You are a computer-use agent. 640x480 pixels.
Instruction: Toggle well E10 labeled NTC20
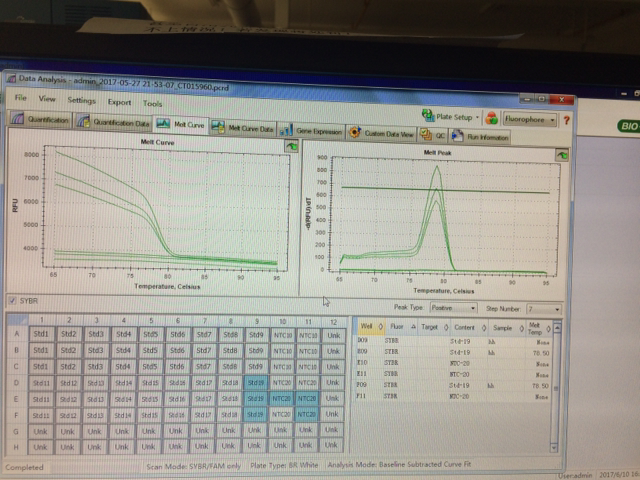pos(282,398)
